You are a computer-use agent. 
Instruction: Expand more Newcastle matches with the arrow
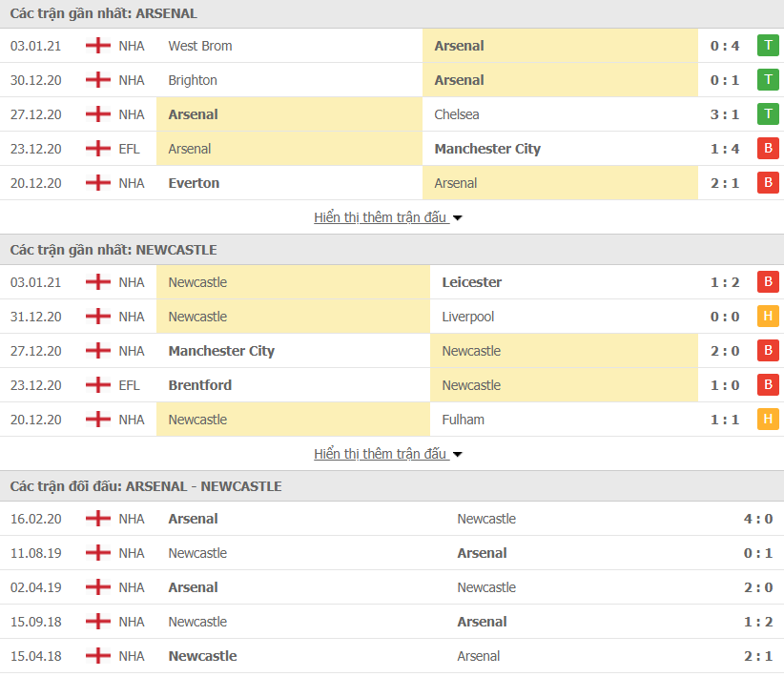[x=458, y=455]
